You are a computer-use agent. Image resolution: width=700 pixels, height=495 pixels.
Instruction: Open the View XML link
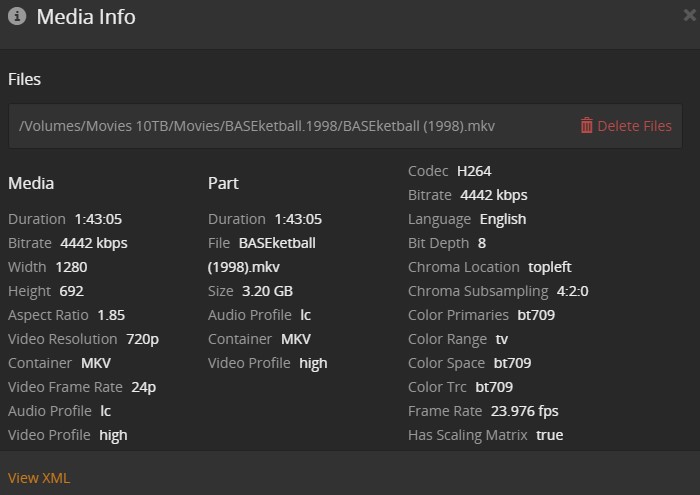point(39,478)
